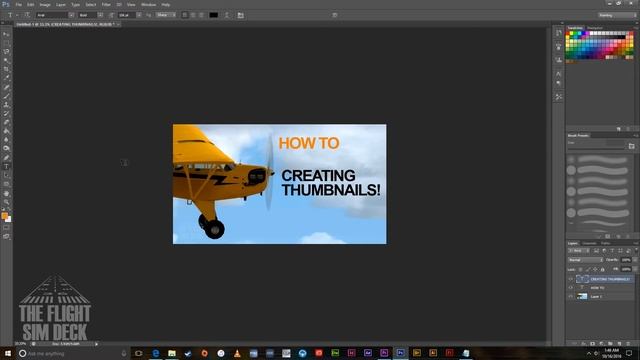The image size is (640, 360).
Task: Left align text in options bar
Action: pyautogui.click(x=185, y=15)
